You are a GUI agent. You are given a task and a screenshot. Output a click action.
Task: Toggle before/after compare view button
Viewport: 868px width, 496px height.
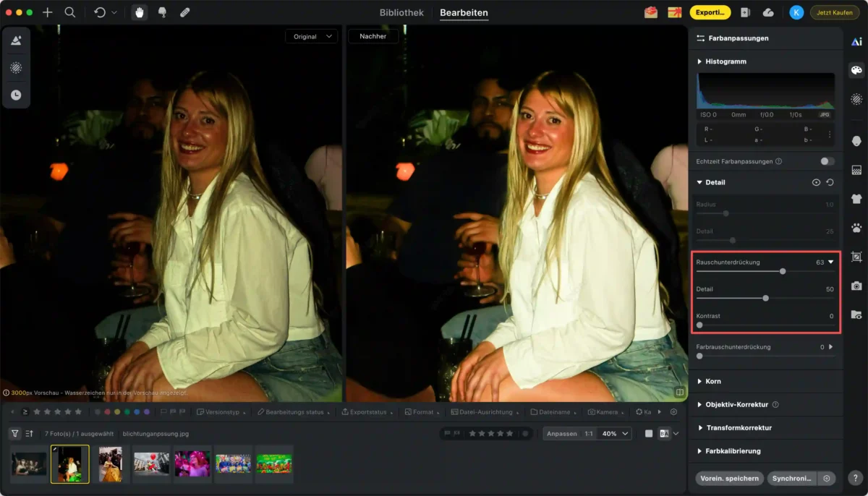[664, 433]
